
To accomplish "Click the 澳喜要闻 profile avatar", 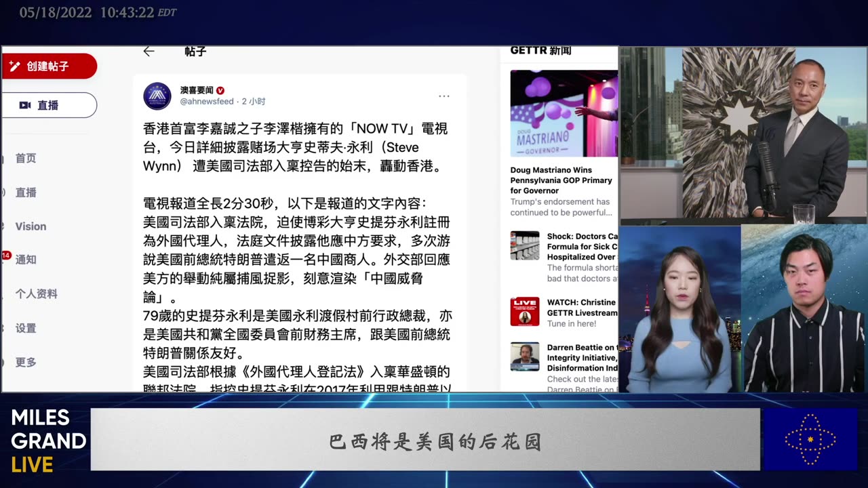I will pyautogui.click(x=157, y=96).
